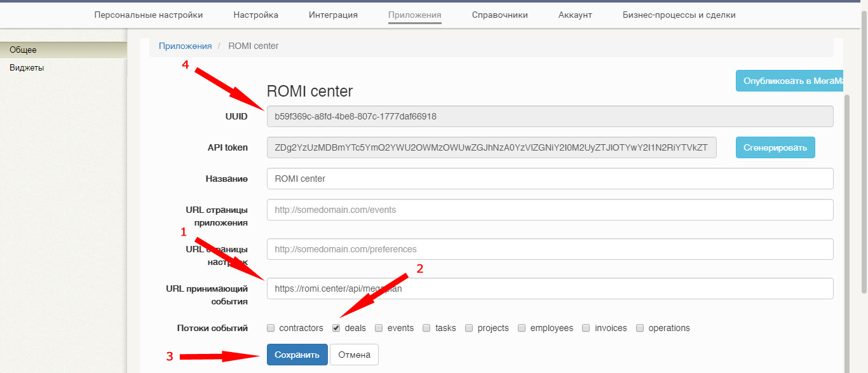Enable the events checkbox
The width and height of the screenshot is (868, 373).
379,328
